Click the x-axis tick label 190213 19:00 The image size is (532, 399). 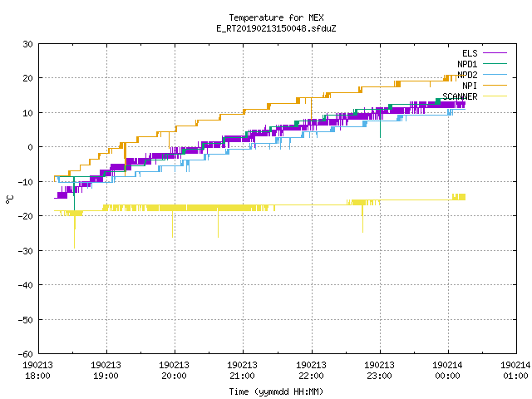pos(106,371)
